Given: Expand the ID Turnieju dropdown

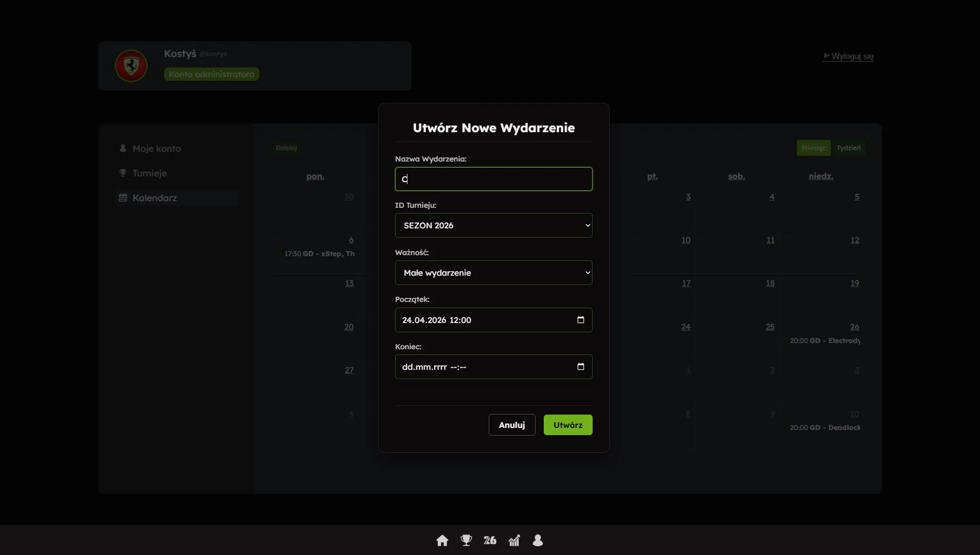Looking at the screenshot, I should pyautogui.click(x=493, y=225).
